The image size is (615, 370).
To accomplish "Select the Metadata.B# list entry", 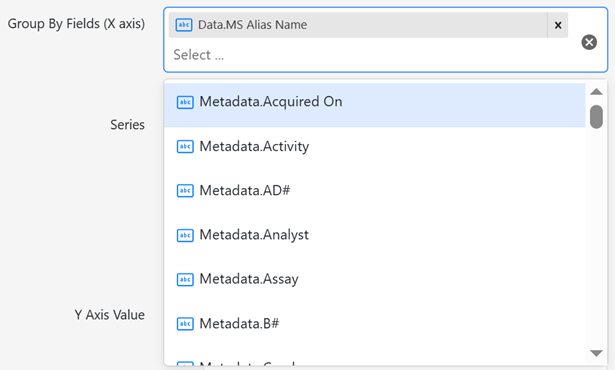I will click(x=375, y=324).
